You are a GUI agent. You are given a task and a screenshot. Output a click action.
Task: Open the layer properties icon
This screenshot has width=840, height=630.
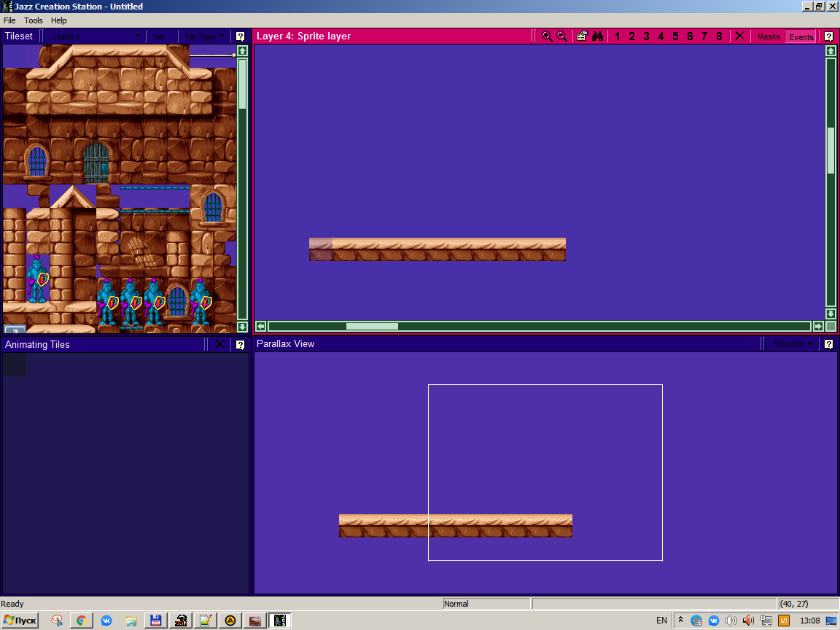tap(582, 36)
